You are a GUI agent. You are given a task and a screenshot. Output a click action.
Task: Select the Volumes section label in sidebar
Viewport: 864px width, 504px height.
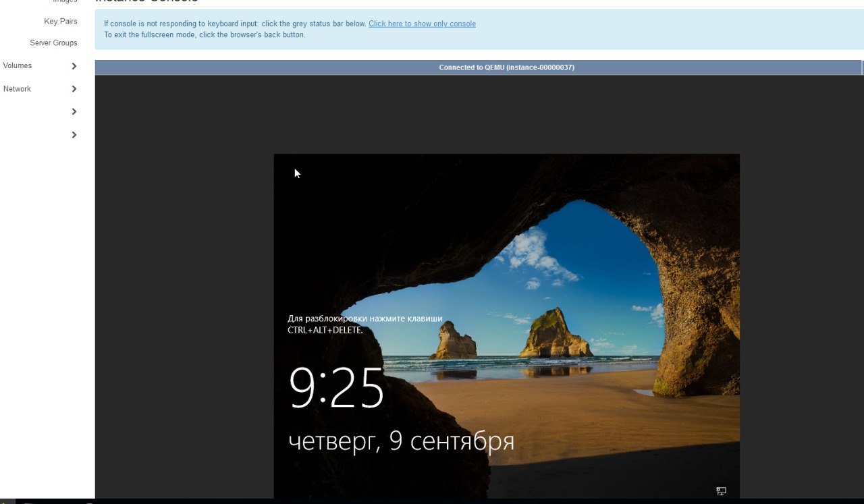18,66
